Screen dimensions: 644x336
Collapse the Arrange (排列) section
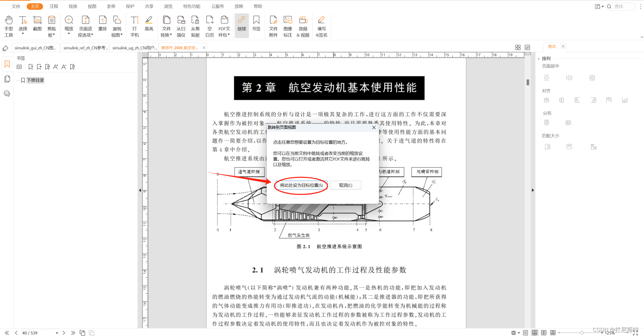click(x=539, y=59)
